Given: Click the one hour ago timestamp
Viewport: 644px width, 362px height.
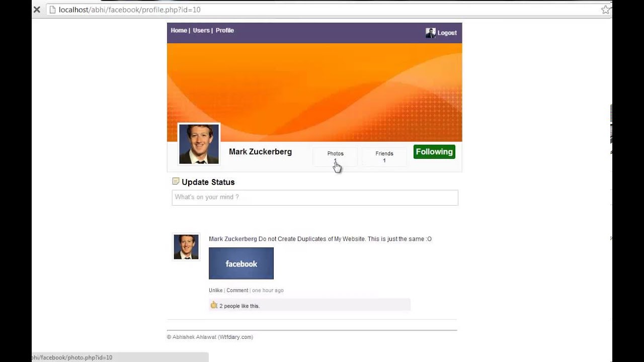Looking at the screenshot, I should coord(268,290).
